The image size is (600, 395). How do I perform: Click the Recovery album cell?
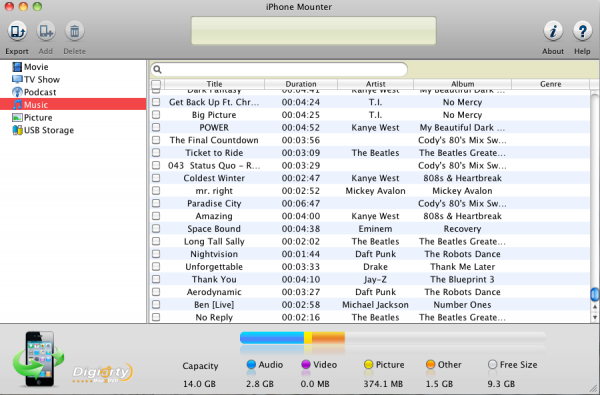(462, 229)
